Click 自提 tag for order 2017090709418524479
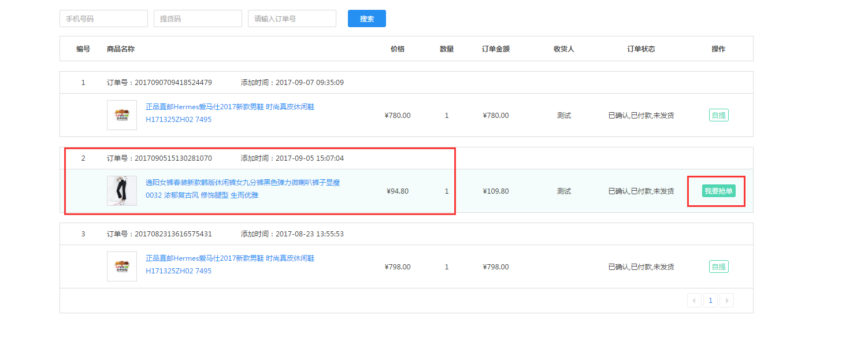Image resolution: width=868 pixels, height=348 pixels. 719,115
